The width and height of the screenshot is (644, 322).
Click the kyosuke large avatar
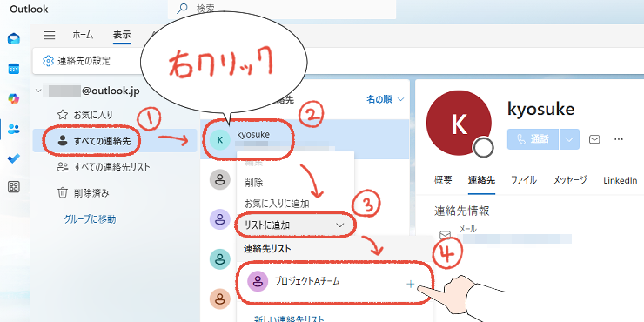click(x=459, y=123)
